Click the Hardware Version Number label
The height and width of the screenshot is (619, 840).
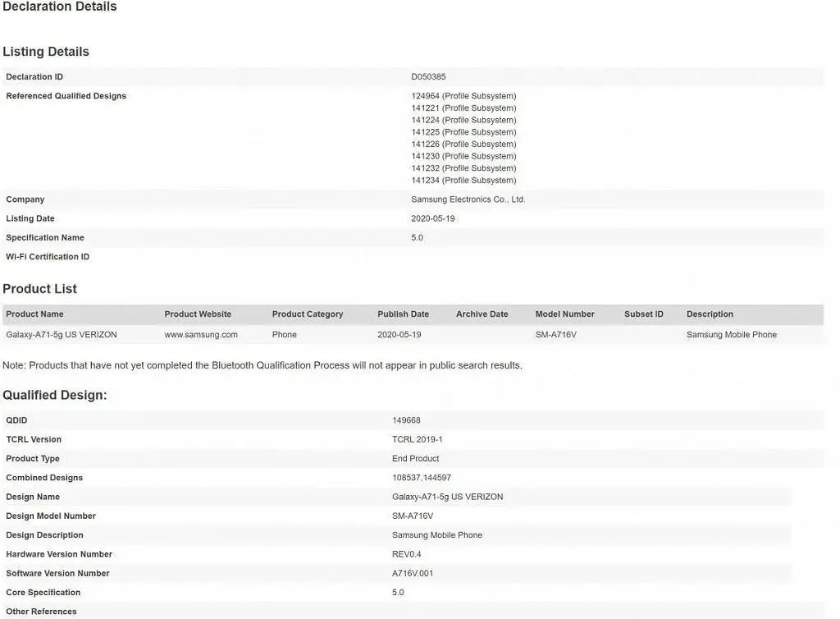click(59, 554)
